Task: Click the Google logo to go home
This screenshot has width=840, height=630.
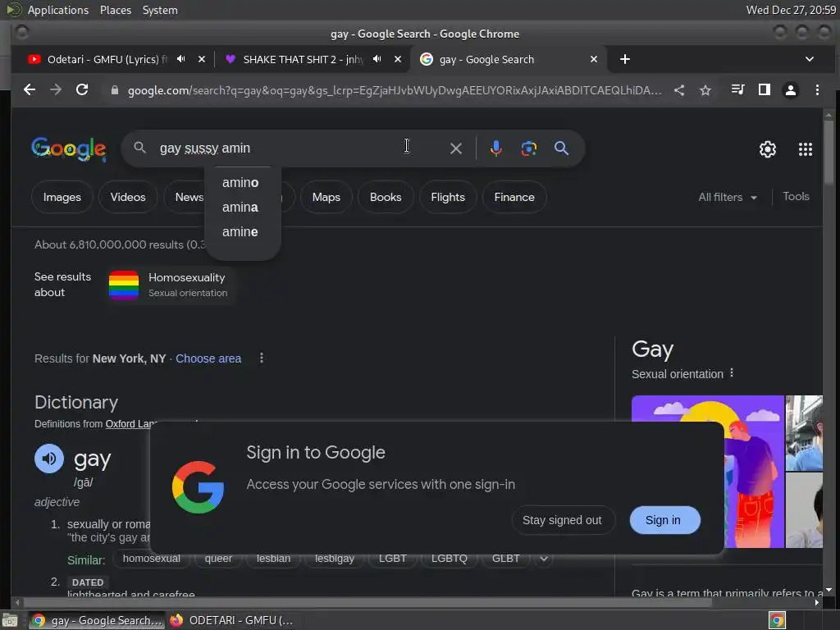Action: click(69, 149)
